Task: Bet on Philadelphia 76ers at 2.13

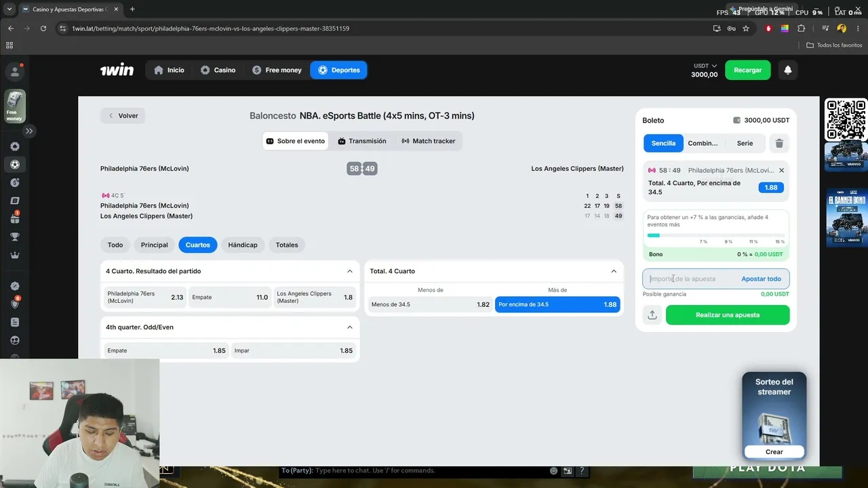Action: [x=145, y=297]
